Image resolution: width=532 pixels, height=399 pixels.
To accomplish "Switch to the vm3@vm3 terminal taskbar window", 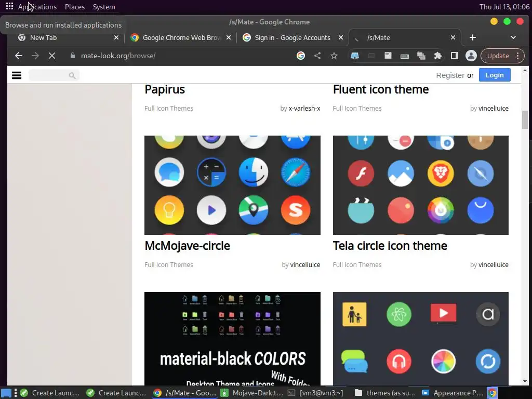I will pyautogui.click(x=316, y=393).
